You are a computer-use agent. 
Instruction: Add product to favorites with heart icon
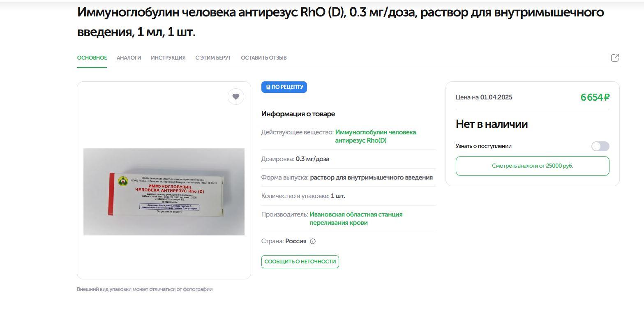click(x=236, y=97)
